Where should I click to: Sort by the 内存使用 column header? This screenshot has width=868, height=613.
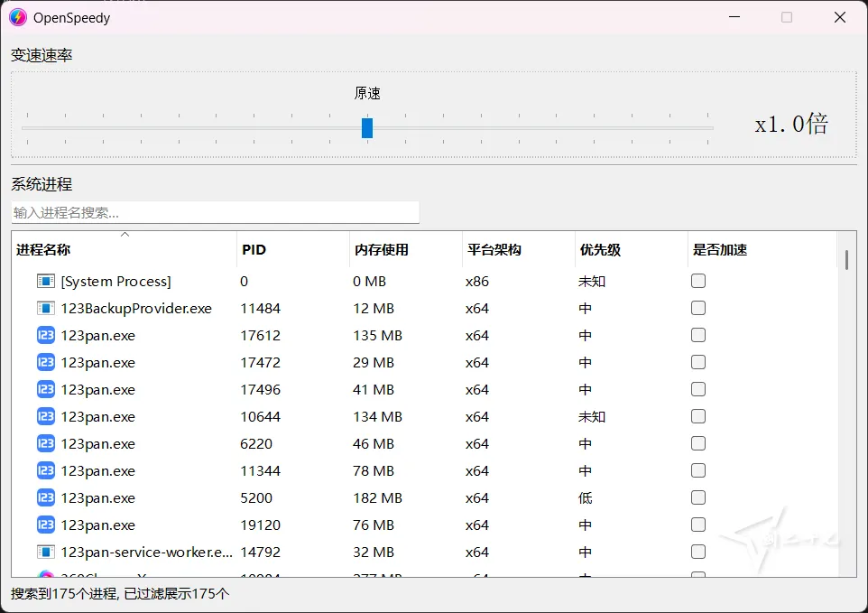(x=381, y=250)
